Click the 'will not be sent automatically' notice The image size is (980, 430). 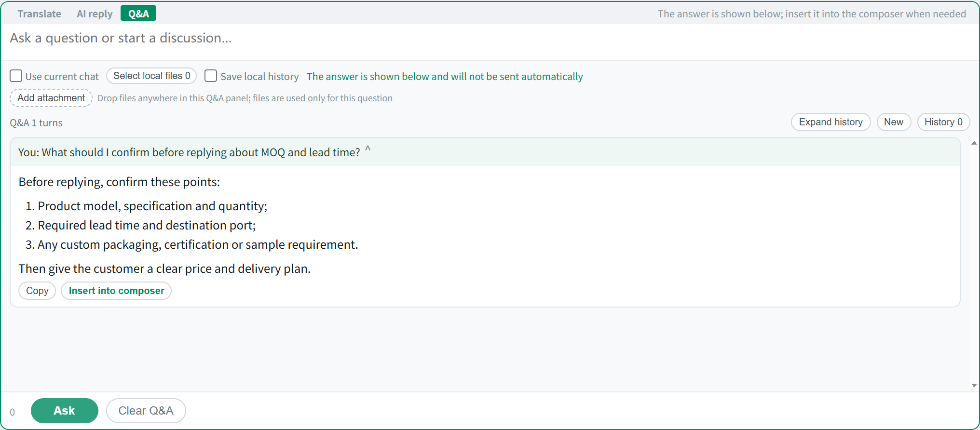click(x=445, y=76)
